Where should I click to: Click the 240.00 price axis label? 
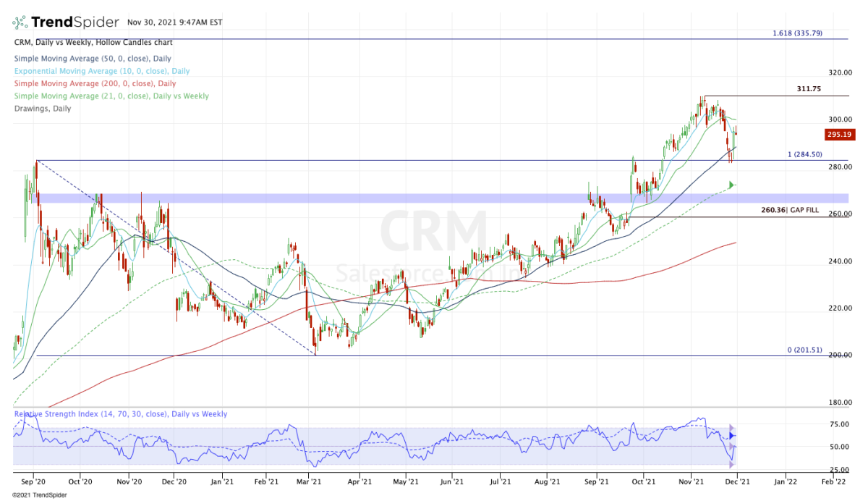pyautogui.click(x=841, y=261)
